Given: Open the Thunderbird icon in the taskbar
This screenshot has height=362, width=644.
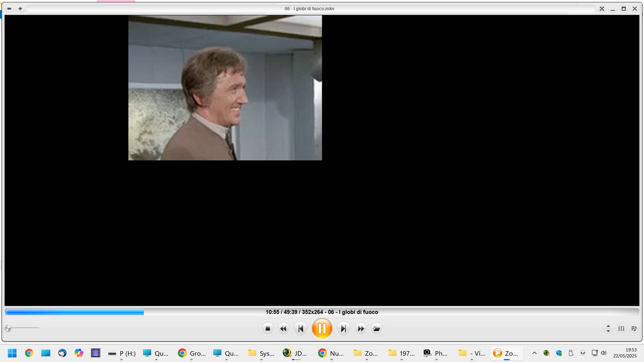Looking at the screenshot, I should pos(62,353).
